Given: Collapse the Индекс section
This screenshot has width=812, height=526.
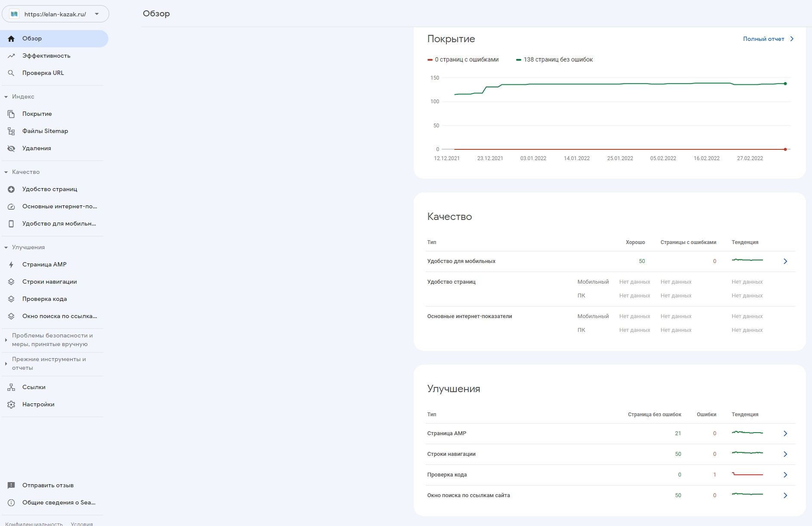Looking at the screenshot, I should pos(6,97).
